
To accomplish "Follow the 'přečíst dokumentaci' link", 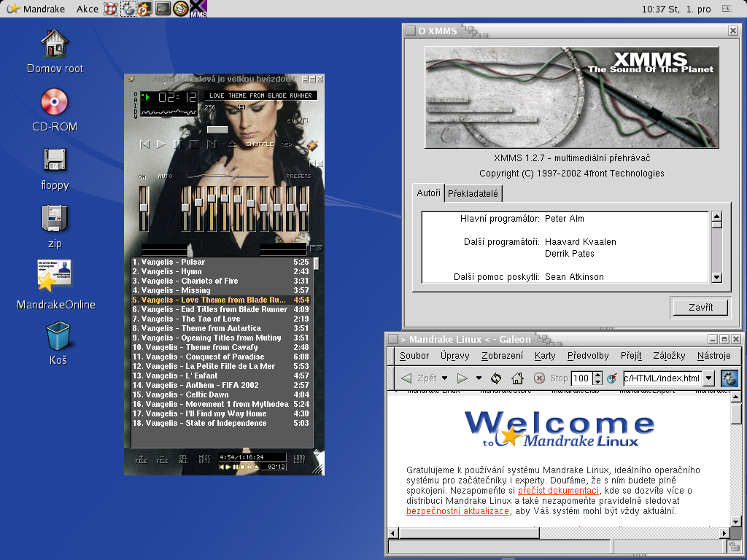I will point(558,491).
